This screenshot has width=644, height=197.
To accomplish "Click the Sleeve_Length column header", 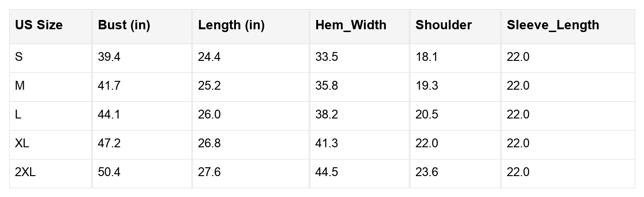I will (553, 25).
